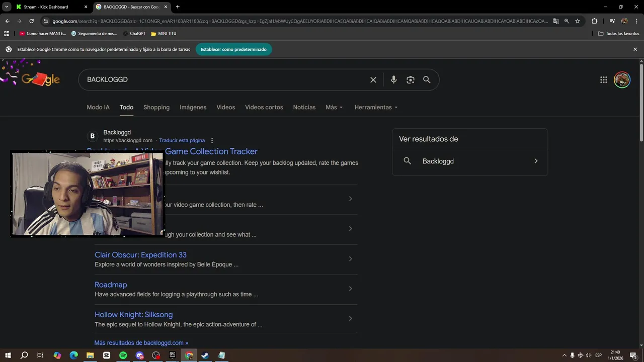Expand the Herramientas dropdown
The image size is (644, 362).
coord(376,107)
